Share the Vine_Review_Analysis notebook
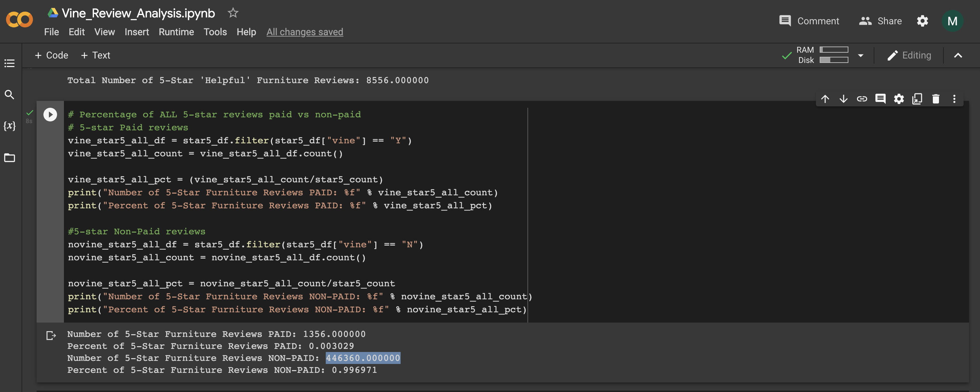Image resolution: width=980 pixels, height=392 pixels. (880, 21)
